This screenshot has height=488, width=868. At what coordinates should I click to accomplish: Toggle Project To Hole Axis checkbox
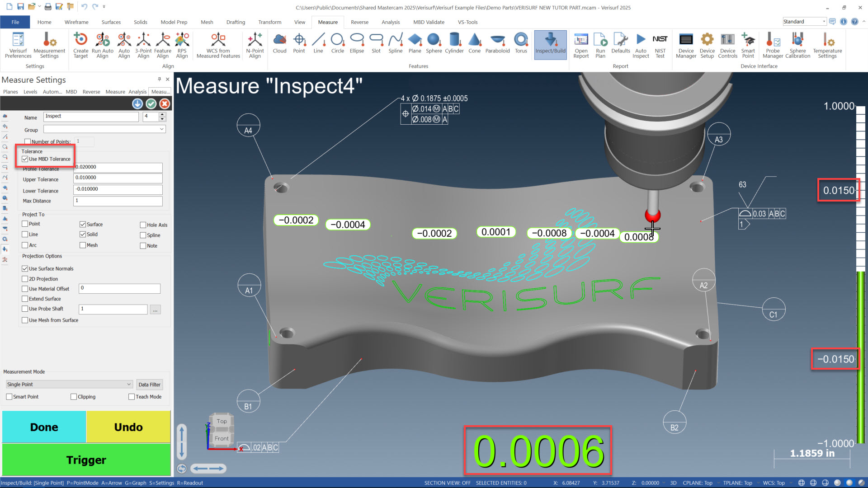pos(143,225)
